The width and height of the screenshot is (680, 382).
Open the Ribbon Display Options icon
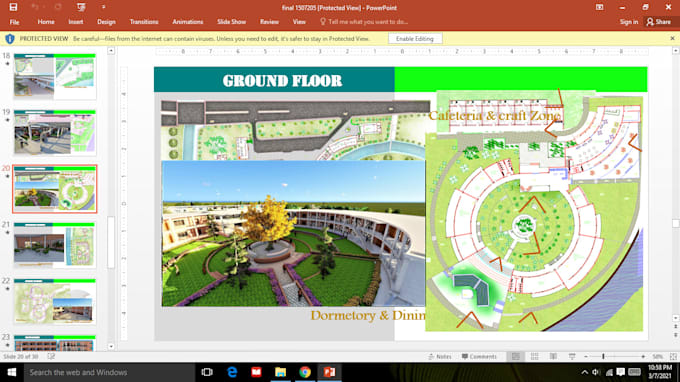pyautogui.click(x=599, y=7)
